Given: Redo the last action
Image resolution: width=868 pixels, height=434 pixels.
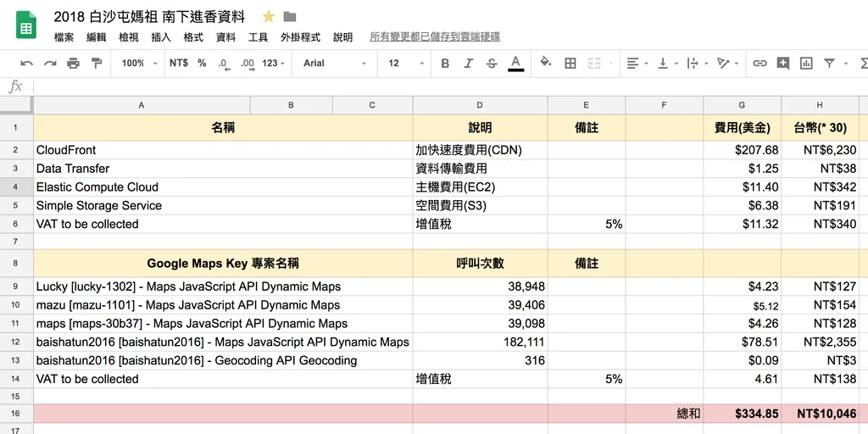Looking at the screenshot, I should (x=50, y=63).
